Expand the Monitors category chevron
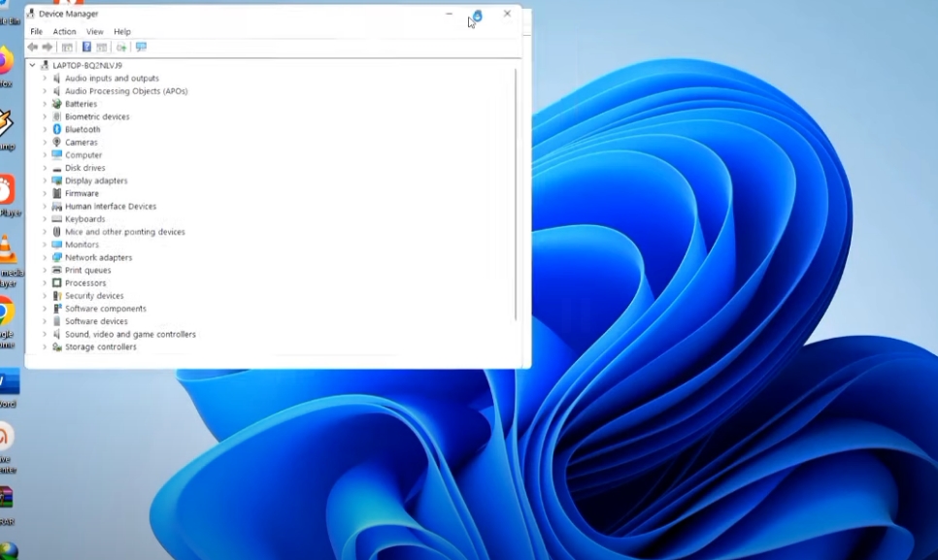 pos(45,245)
